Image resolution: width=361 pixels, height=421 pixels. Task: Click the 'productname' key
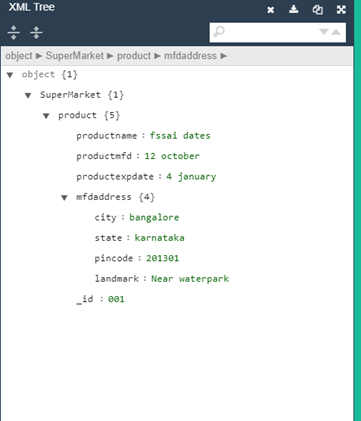(107, 136)
